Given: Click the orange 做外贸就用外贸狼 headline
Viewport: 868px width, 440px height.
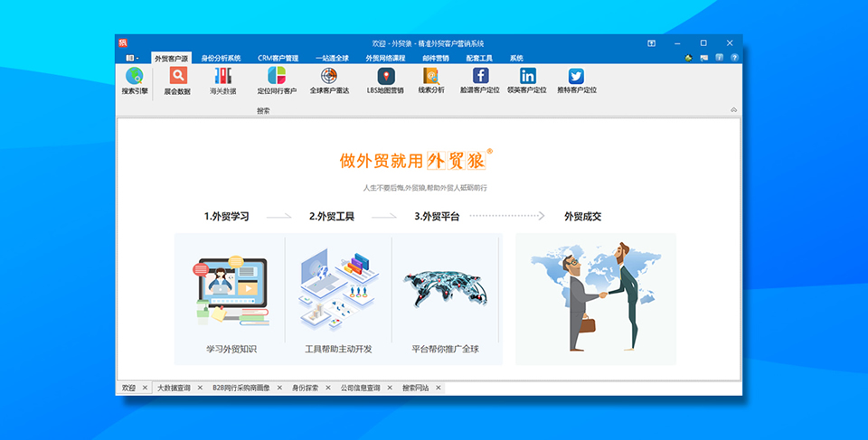Looking at the screenshot, I should (x=415, y=160).
